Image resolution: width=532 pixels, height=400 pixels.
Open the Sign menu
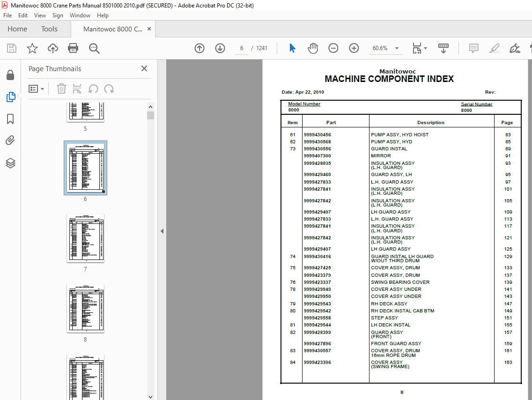pos(58,15)
